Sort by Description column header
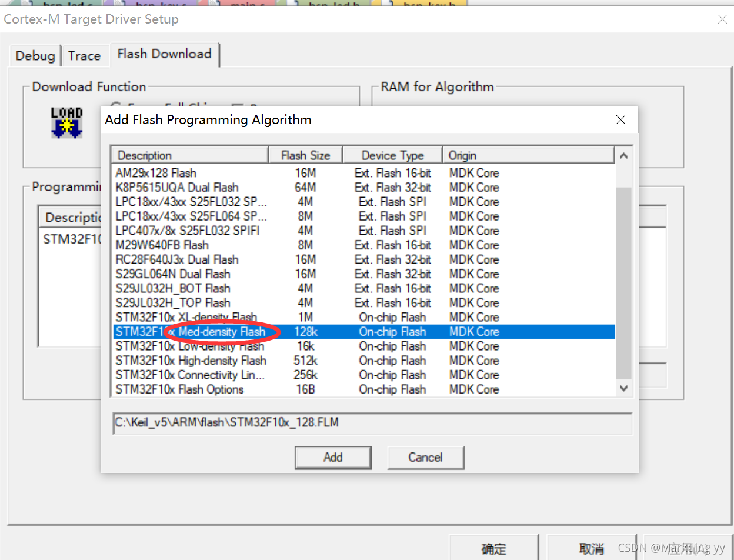 (191, 155)
